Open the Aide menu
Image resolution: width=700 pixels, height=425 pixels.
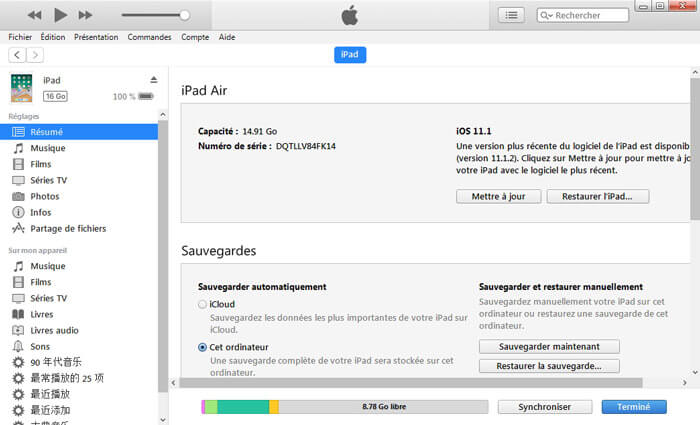tap(227, 37)
